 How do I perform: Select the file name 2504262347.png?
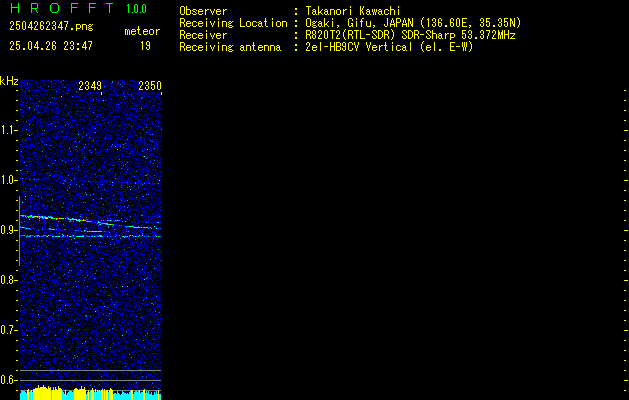click(x=51, y=27)
